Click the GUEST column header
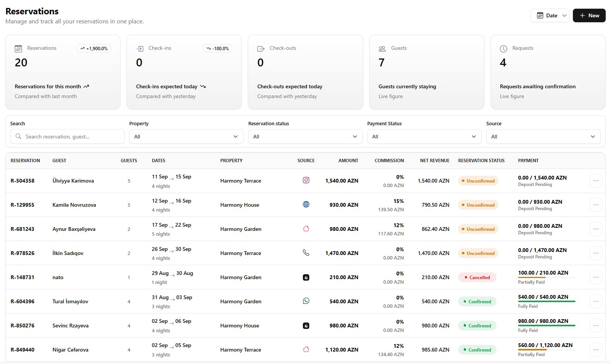 click(59, 161)
